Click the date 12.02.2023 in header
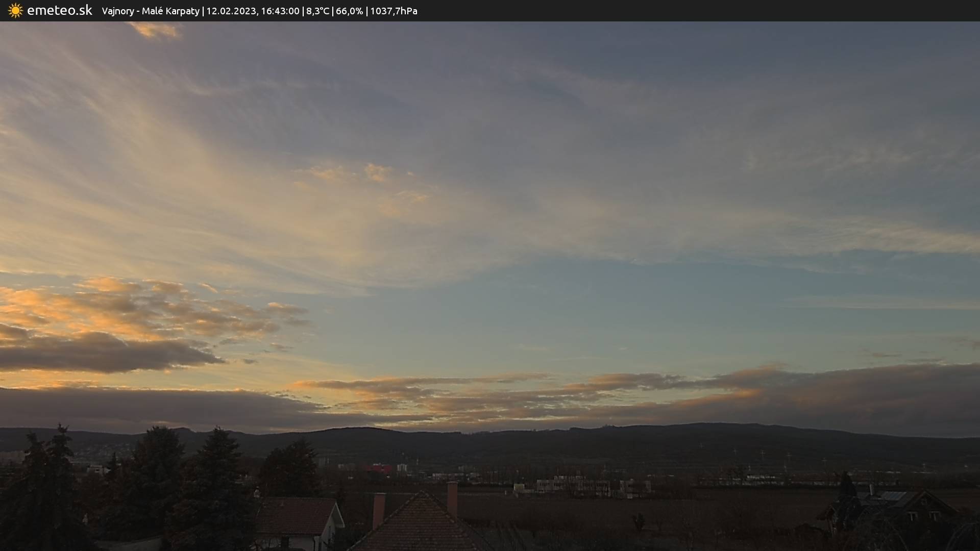 (231, 11)
